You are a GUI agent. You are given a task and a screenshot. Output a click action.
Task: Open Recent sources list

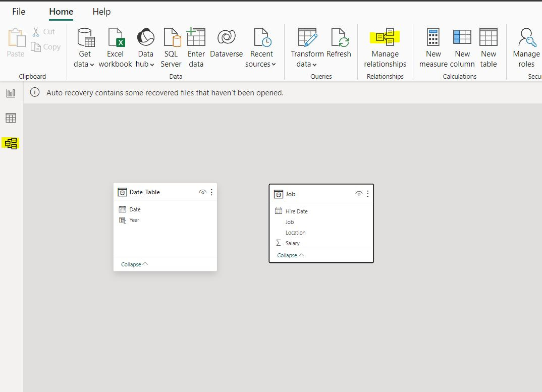pos(261,48)
